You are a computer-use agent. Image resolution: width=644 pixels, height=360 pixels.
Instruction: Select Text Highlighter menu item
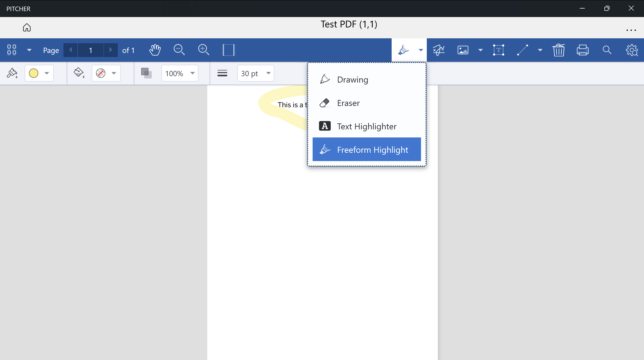(367, 126)
